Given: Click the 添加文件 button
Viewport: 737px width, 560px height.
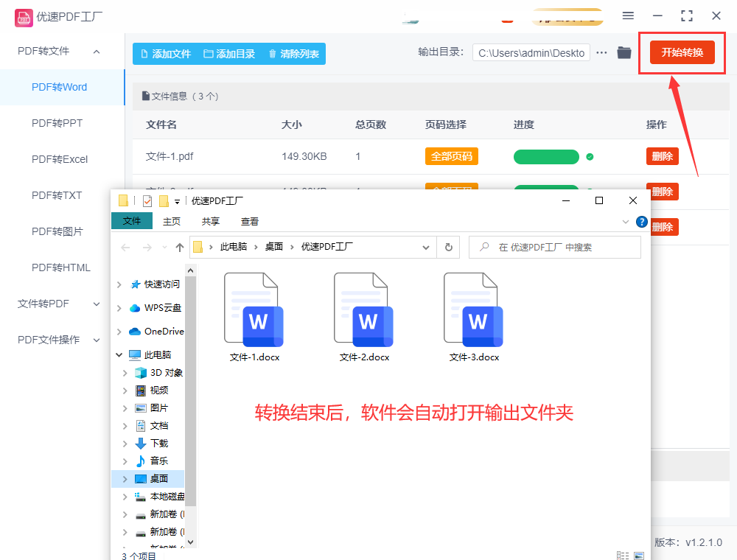Looking at the screenshot, I should click(166, 54).
